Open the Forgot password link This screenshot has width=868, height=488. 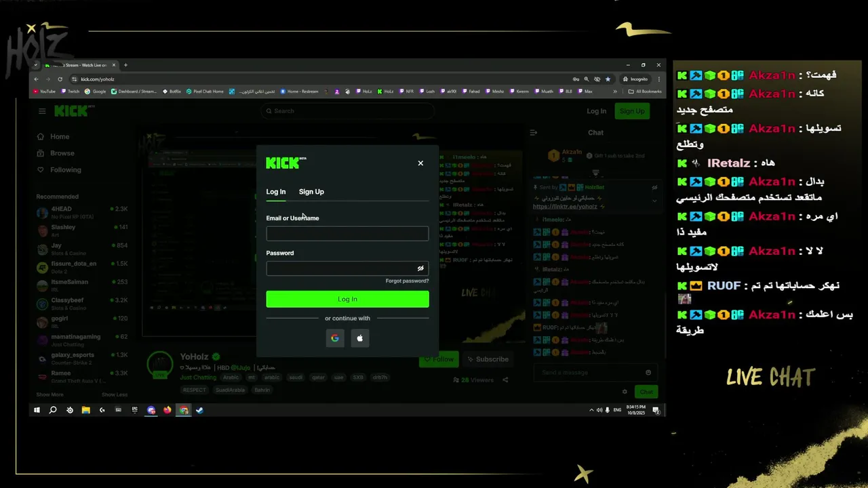pyautogui.click(x=407, y=281)
